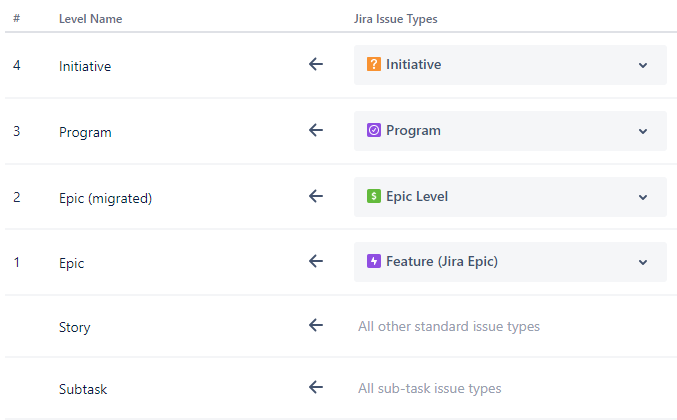
Task: Expand the Initiative issue type dropdown chevron
Action: (643, 65)
